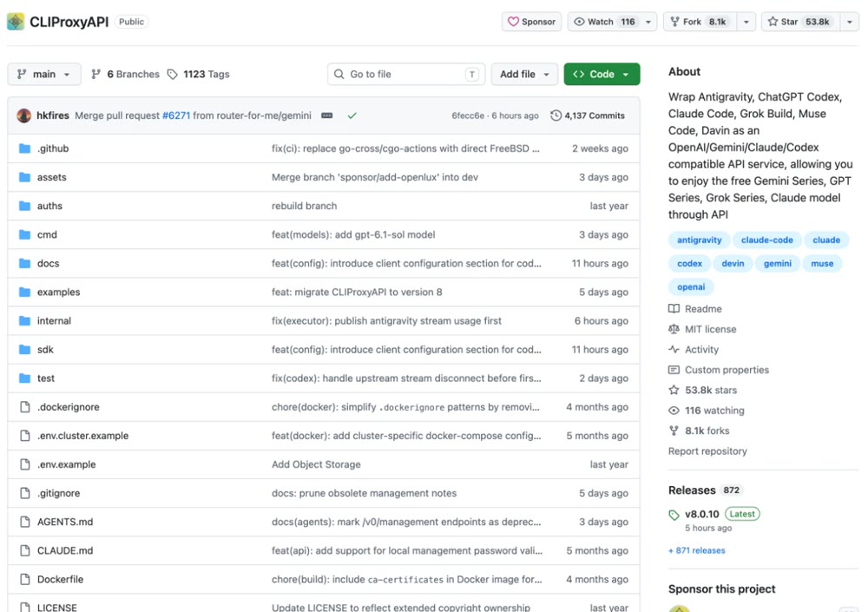
Task: Click the green commit status checkmark
Action: click(352, 115)
